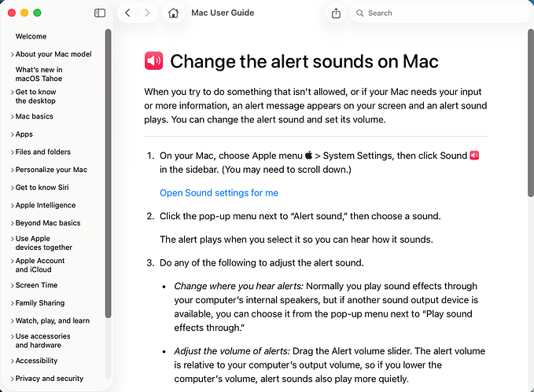The height and width of the screenshot is (392, 534).
Task: Expand Apple Intelligence chevron
Action: click(13, 206)
